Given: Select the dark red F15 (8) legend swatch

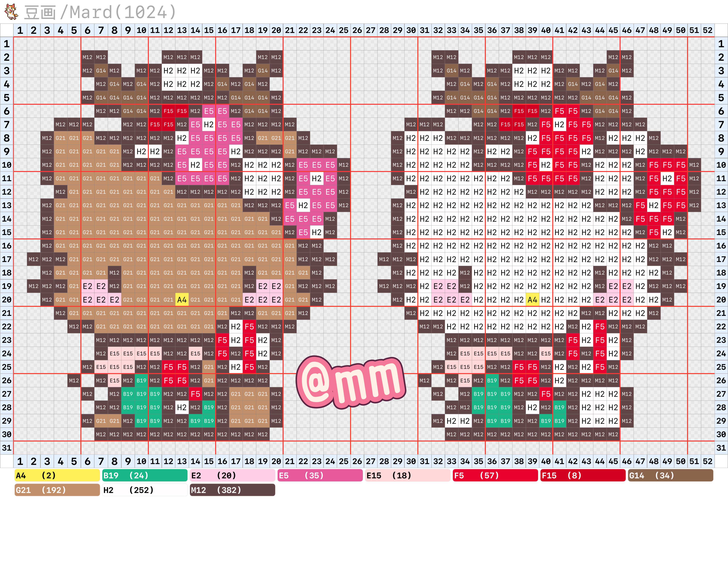Looking at the screenshot, I should (583, 475).
